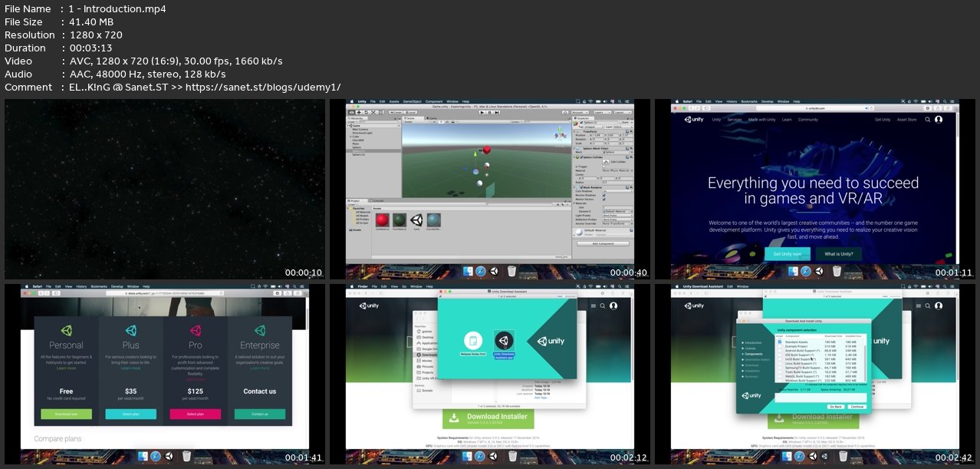Screen dimensions: 980x469
Task: Select Rotate tool in the Unity editor toolbar
Action: click(366, 112)
